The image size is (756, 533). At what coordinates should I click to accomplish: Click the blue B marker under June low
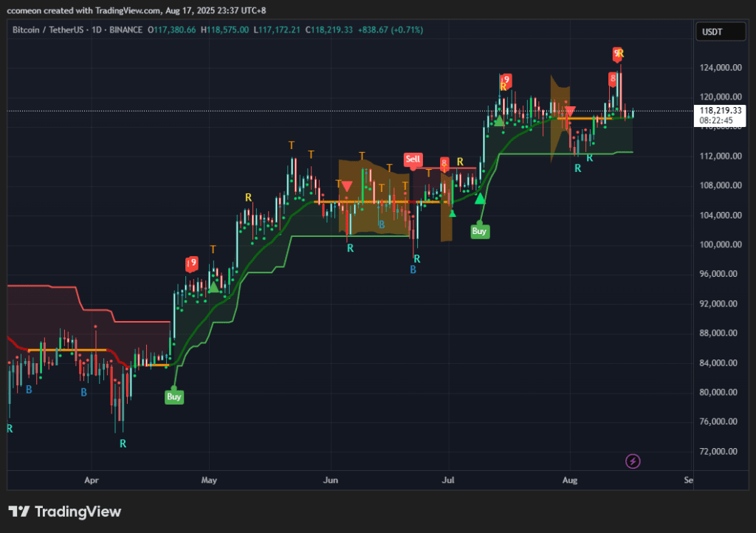point(413,270)
